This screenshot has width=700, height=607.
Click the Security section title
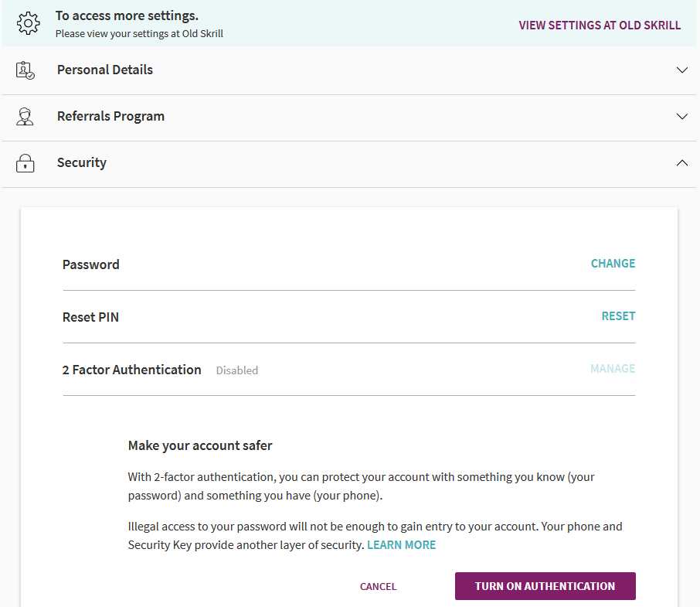pos(82,163)
